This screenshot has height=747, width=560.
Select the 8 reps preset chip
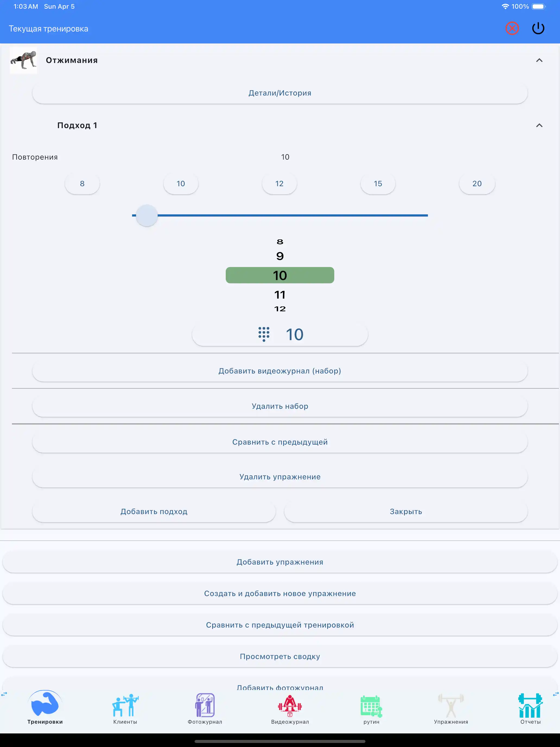point(82,184)
